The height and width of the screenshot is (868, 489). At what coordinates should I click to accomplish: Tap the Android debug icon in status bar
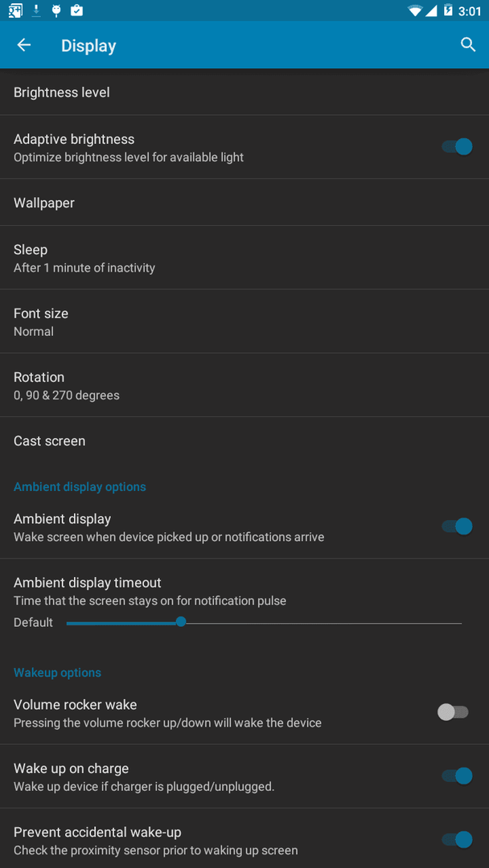click(56, 10)
